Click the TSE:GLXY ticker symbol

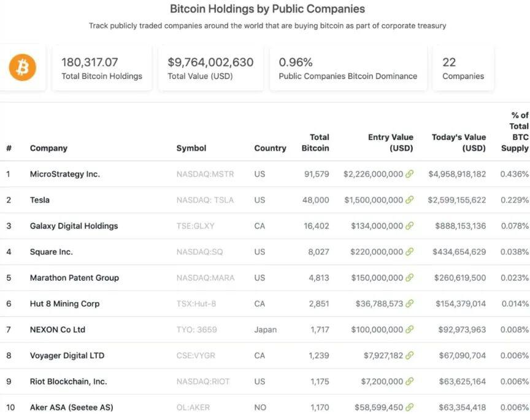195,226
